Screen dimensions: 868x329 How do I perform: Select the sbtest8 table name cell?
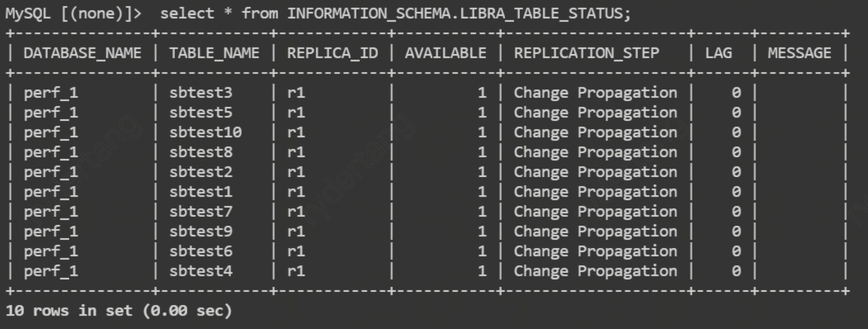pyautogui.click(x=201, y=152)
